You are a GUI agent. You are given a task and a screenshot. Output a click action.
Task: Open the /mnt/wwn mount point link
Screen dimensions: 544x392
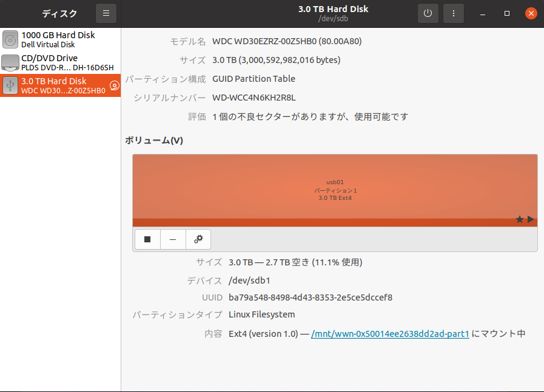pos(390,334)
